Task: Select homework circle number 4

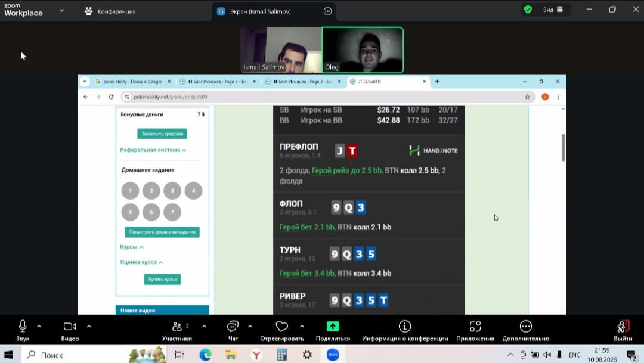Action: pyautogui.click(x=193, y=191)
